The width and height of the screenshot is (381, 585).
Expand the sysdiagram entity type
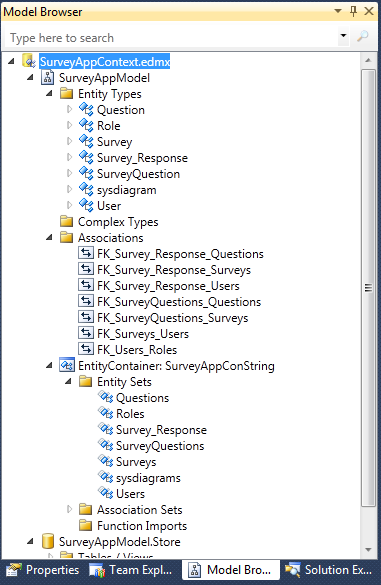(x=69, y=190)
